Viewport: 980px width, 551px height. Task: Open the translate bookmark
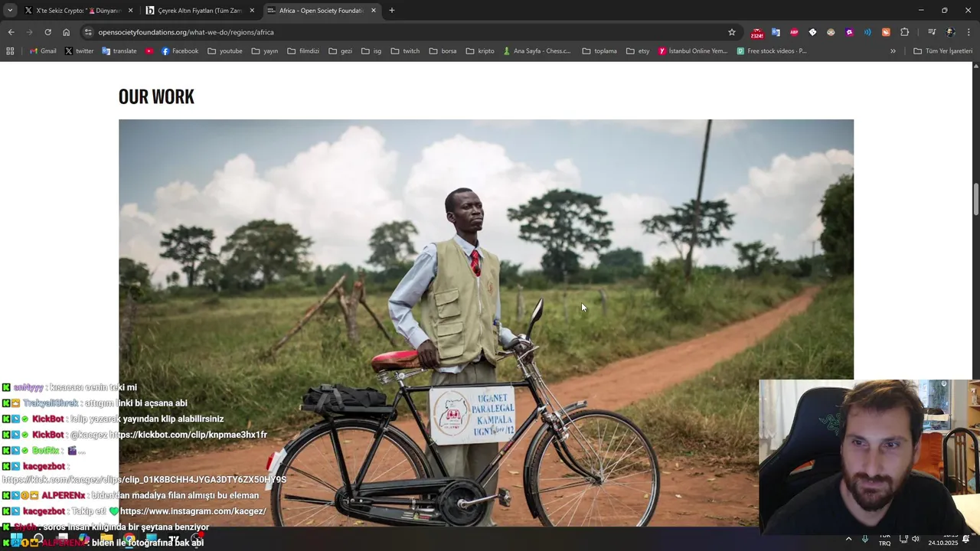[x=119, y=51]
